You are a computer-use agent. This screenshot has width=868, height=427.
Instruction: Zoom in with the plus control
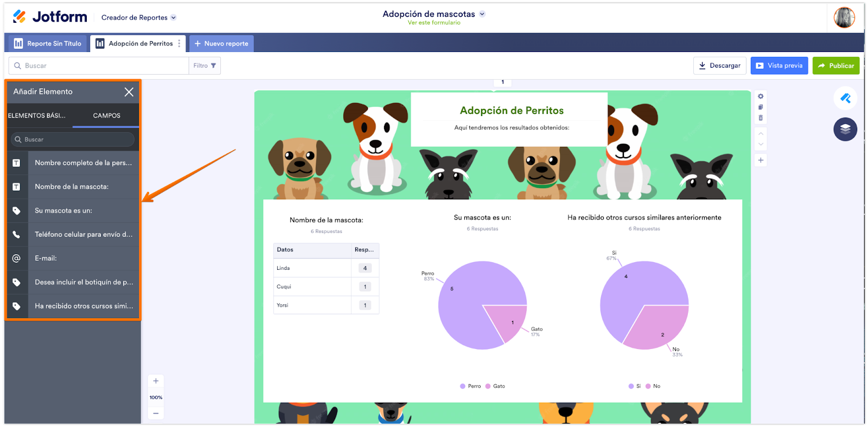click(156, 381)
